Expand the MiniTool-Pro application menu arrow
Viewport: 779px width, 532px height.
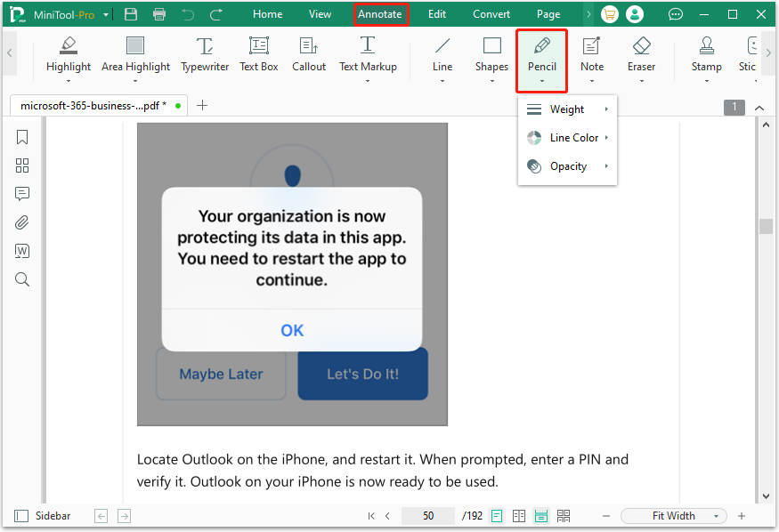(106, 15)
